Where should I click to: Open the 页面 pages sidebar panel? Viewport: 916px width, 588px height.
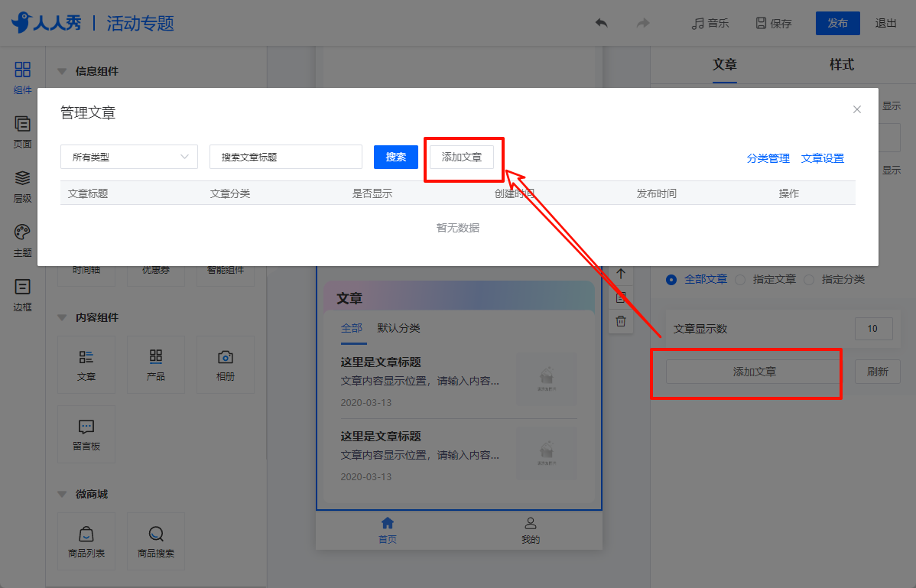(22, 132)
